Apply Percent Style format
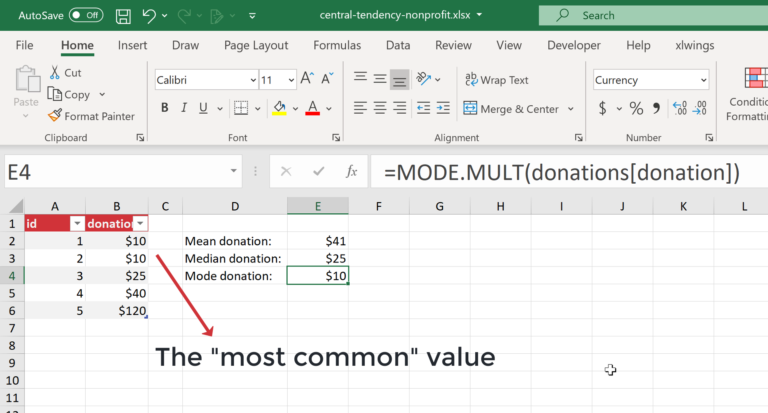Image resolution: width=768 pixels, height=413 pixels. pos(636,108)
